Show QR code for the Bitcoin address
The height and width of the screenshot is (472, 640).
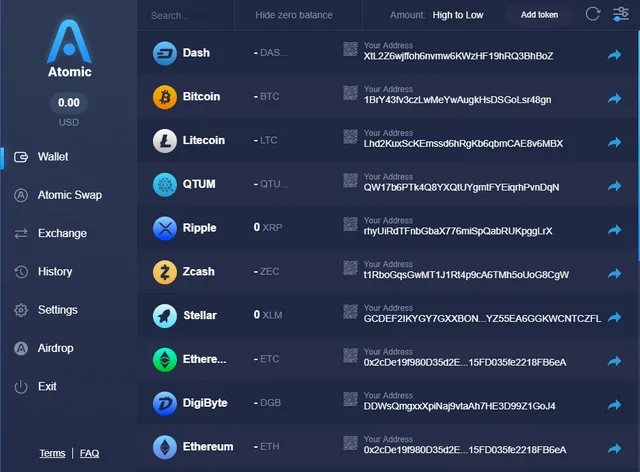point(350,93)
